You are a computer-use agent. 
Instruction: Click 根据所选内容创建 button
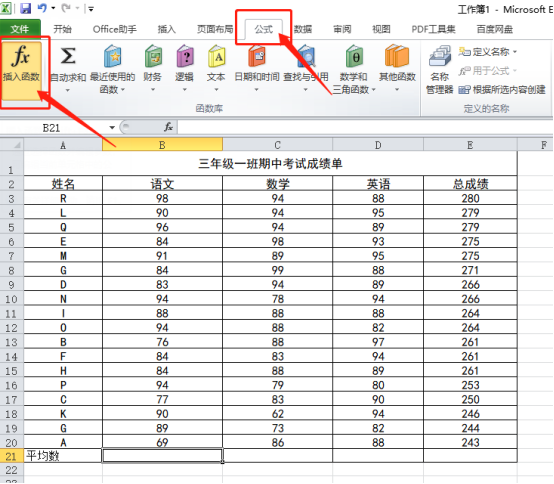(x=502, y=90)
